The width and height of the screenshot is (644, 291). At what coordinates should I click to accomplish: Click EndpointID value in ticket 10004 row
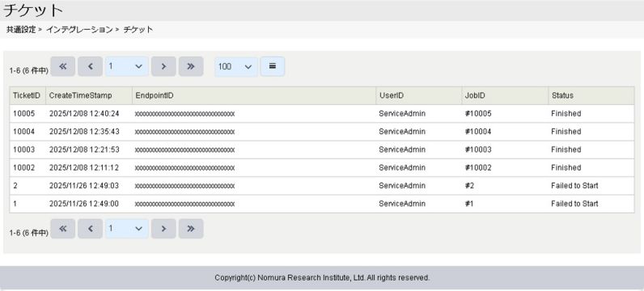pos(184,132)
